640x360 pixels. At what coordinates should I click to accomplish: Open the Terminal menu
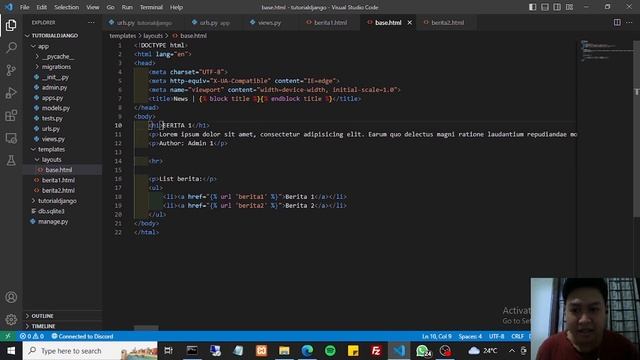click(151, 7)
